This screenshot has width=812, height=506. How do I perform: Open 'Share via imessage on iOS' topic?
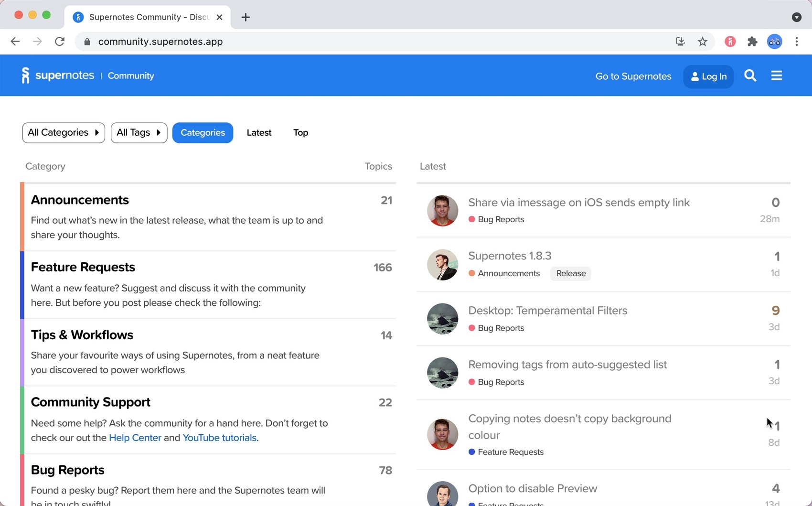pos(579,203)
